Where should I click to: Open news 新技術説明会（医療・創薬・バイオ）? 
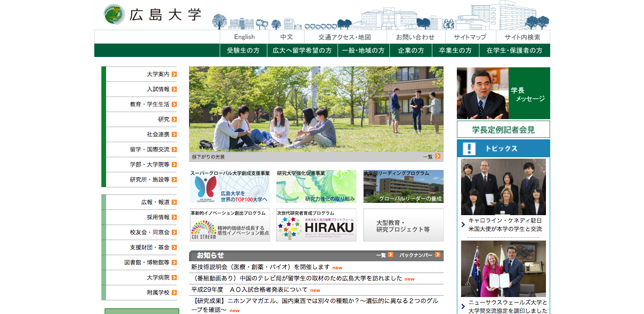(x=260, y=267)
